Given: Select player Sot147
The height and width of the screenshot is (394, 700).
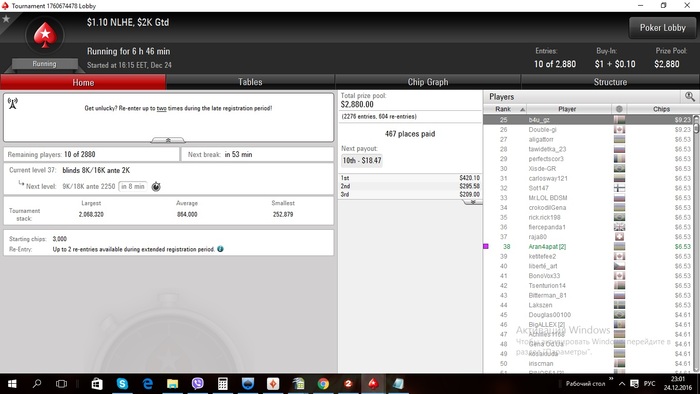Looking at the screenshot, I should point(588,188).
